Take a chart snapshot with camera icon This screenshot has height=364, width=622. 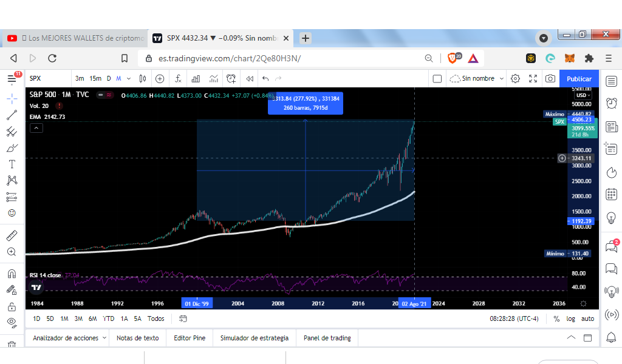[x=550, y=79]
